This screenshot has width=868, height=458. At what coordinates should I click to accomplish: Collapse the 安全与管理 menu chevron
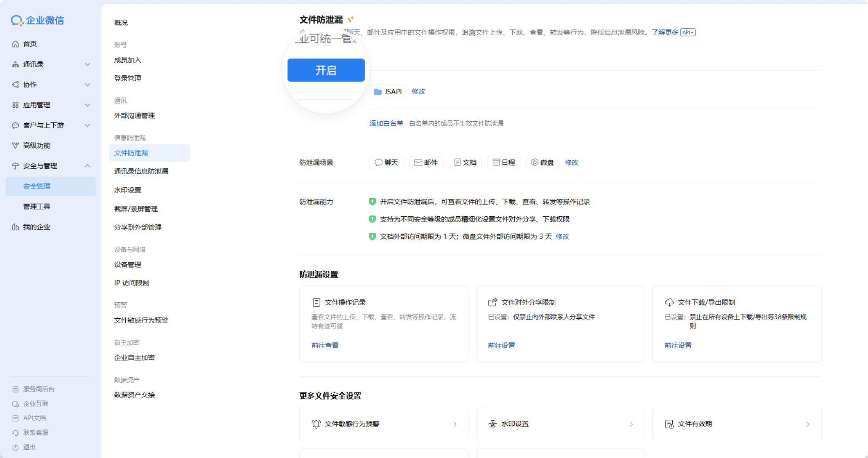87,166
